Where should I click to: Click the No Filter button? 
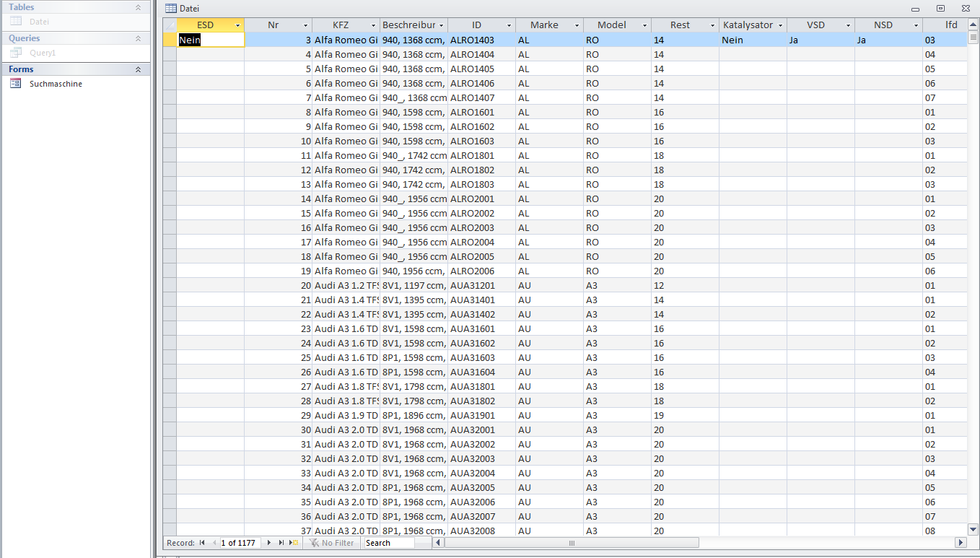[x=332, y=543]
